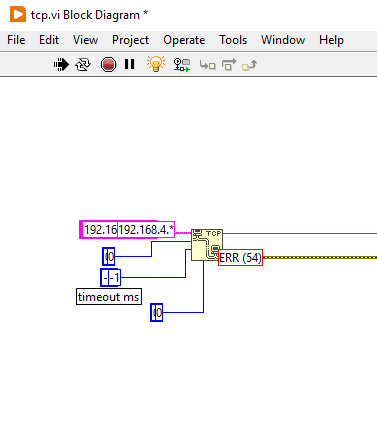The image size is (377, 443).
Task: Click the Step Out button
Action: pos(250,65)
